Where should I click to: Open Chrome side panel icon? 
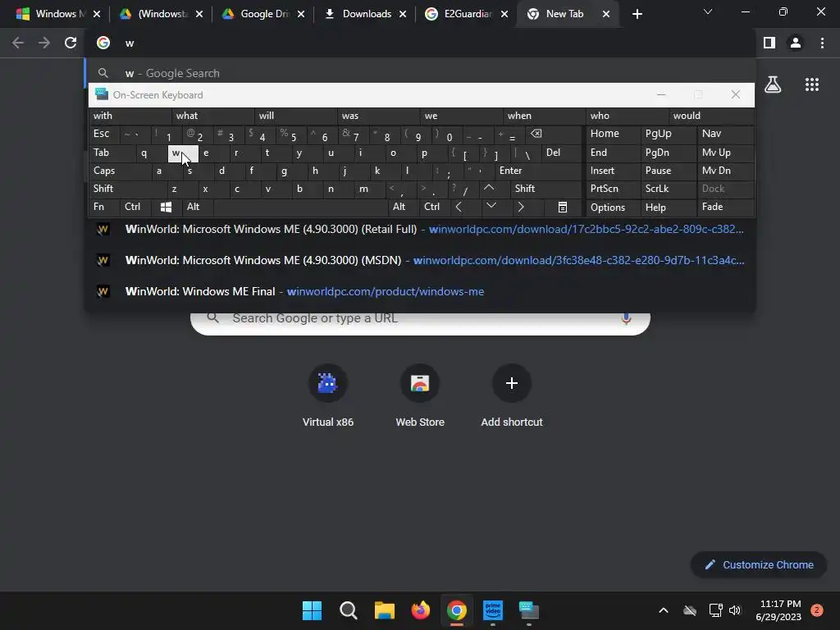769,43
